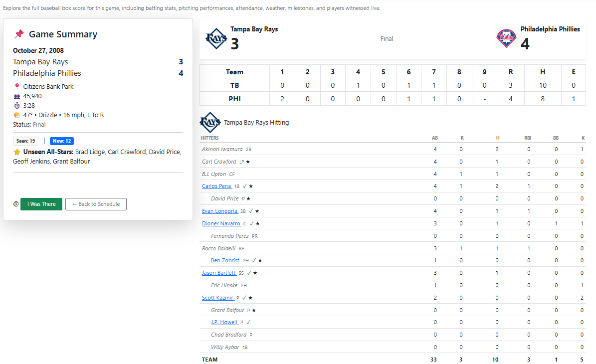The height and width of the screenshot is (364, 596).
Task: Open J.P. Howell player link
Action: point(224,322)
